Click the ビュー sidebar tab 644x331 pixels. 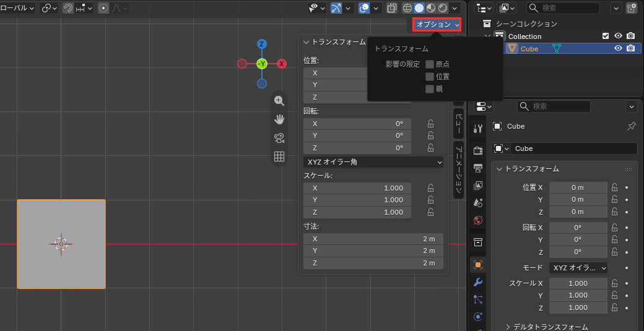pyautogui.click(x=459, y=123)
